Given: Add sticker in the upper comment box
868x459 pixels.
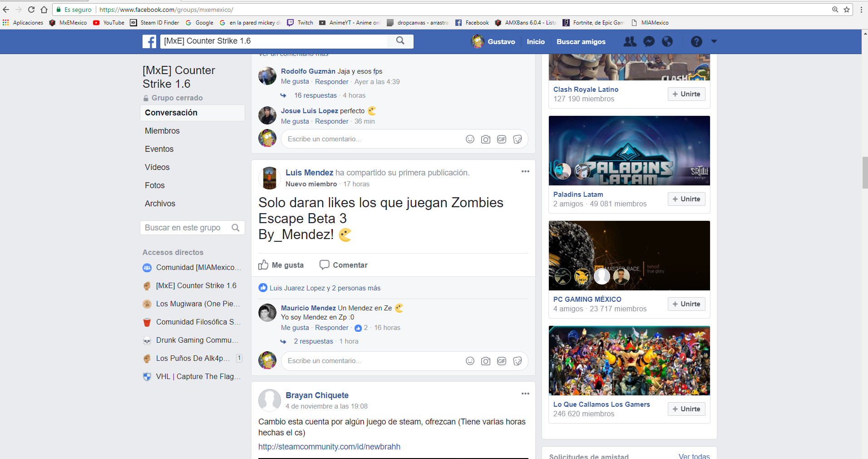Looking at the screenshot, I should (x=518, y=139).
